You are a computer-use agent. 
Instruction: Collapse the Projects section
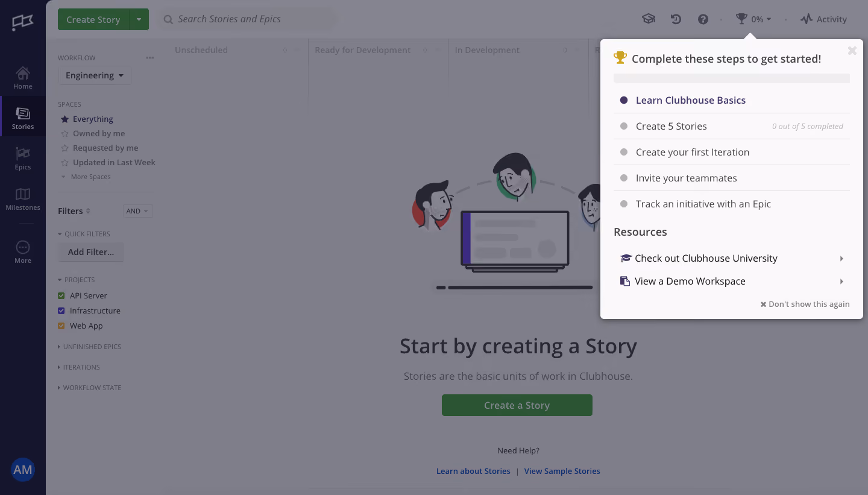coord(76,280)
